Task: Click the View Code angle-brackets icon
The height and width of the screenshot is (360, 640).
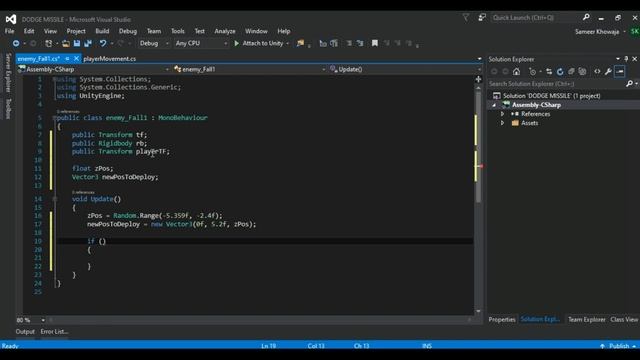Action: [x=597, y=72]
